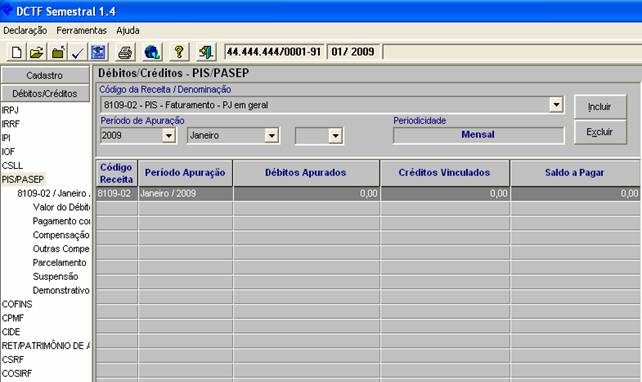Open Valor do Débito tree entry
642x382 pixels.
pos(61,207)
